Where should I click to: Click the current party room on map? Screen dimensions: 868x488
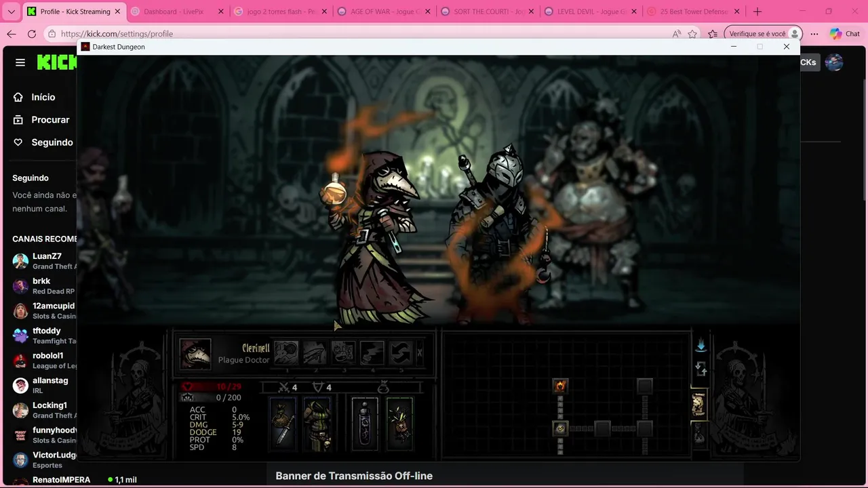click(560, 428)
